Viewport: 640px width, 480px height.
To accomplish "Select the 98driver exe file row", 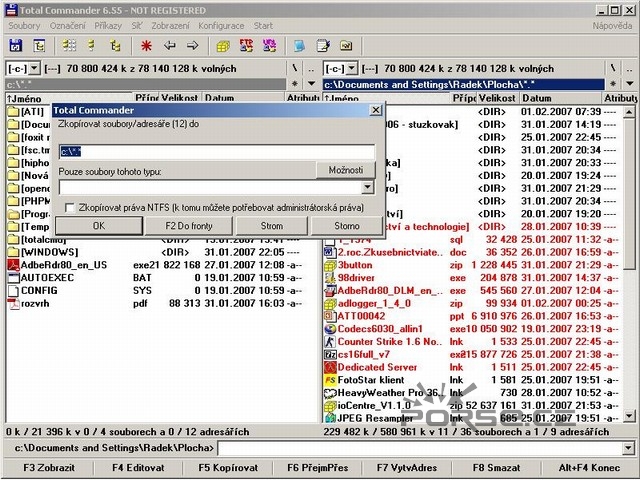I will pyautogui.click(x=473, y=278).
